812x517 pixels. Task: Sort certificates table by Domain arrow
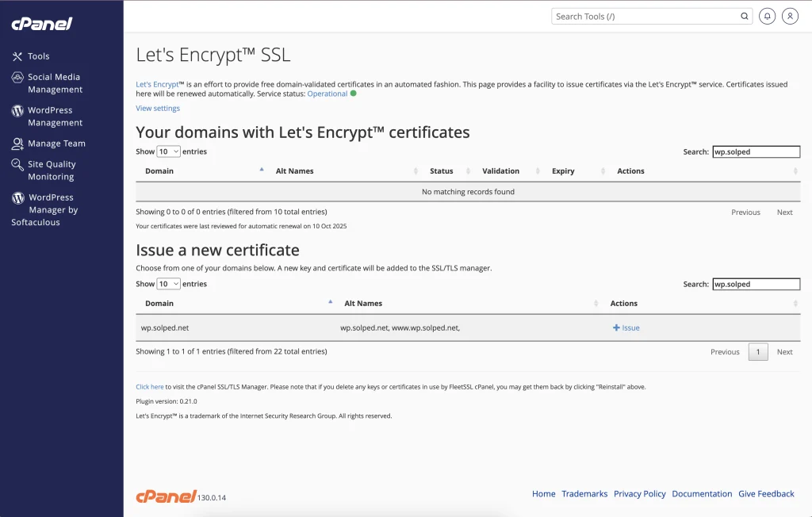262,170
